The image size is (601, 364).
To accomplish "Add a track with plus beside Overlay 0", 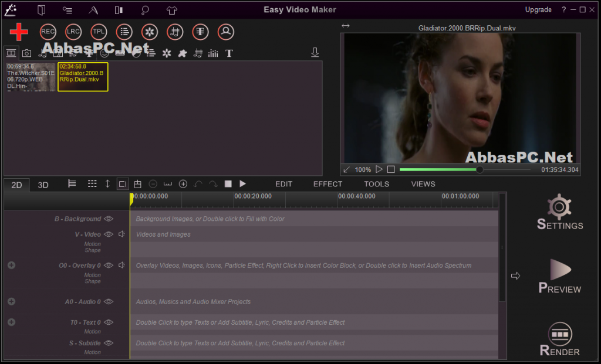I will coord(12,265).
